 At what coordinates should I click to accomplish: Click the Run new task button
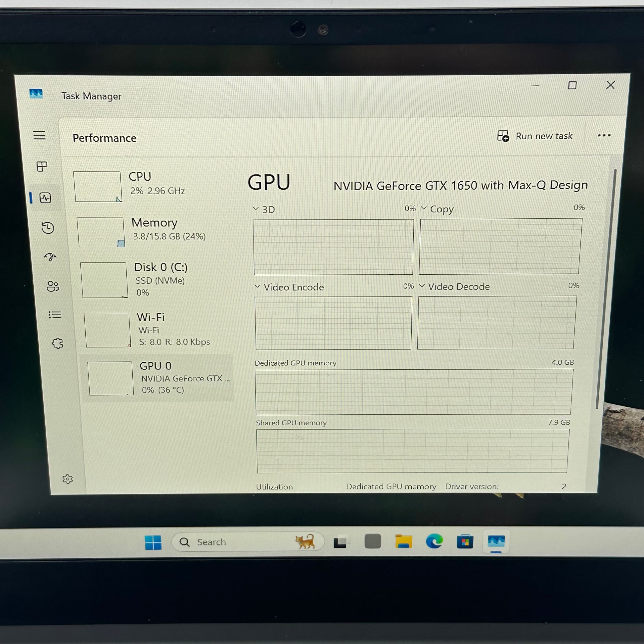click(535, 136)
